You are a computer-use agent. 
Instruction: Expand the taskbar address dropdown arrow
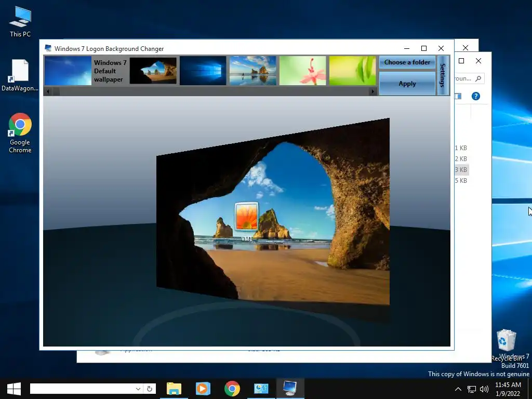click(x=138, y=389)
